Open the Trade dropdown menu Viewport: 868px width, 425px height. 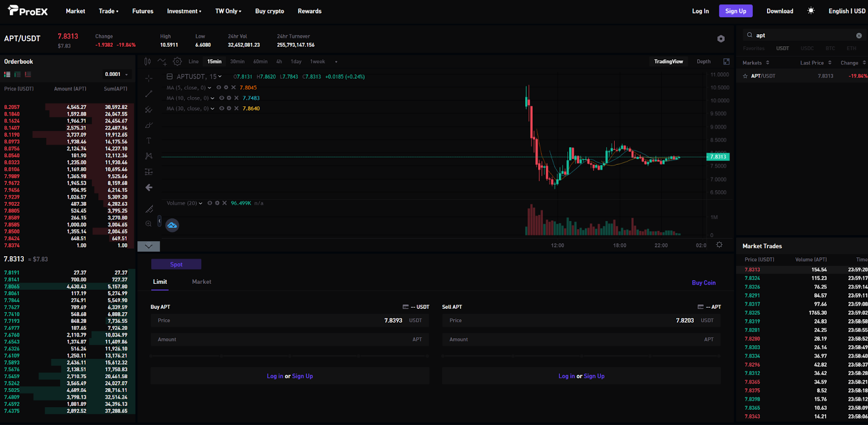pyautogui.click(x=108, y=11)
